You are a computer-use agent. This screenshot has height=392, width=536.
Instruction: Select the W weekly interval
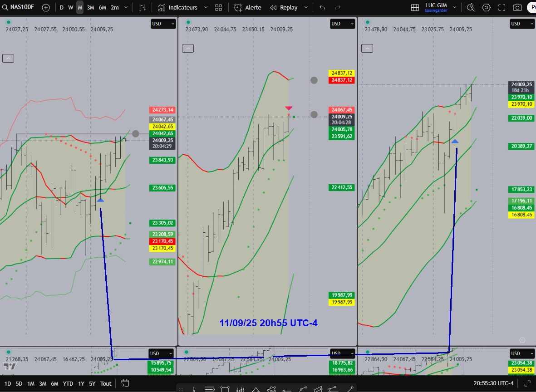point(70,8)
